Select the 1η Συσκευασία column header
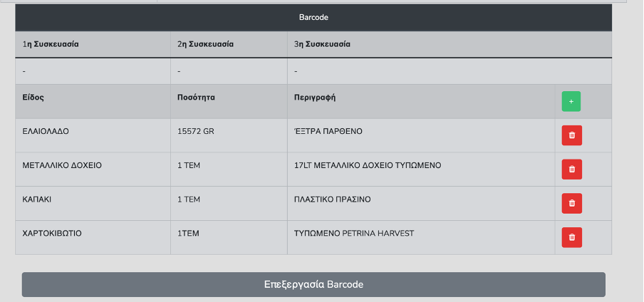The width and height of the screenshot is (644, 302). 93,44
